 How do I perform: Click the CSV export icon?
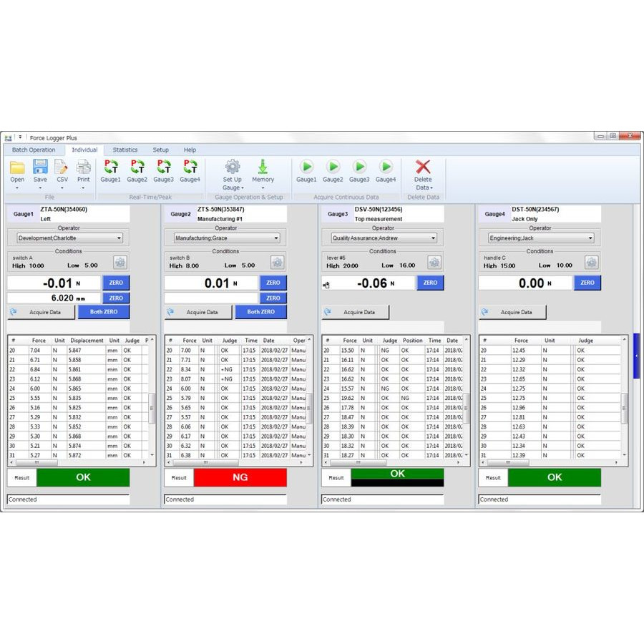(62, 168)
